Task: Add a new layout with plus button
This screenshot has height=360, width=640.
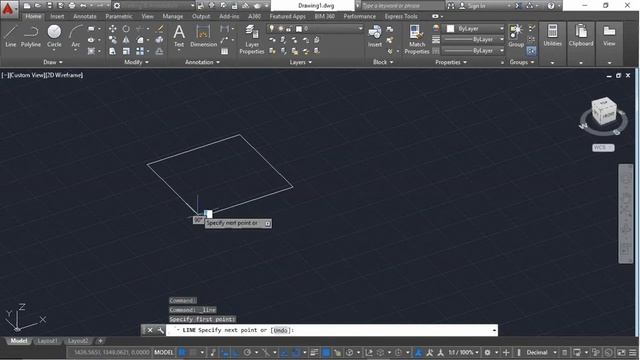Action: pos(100,341)
